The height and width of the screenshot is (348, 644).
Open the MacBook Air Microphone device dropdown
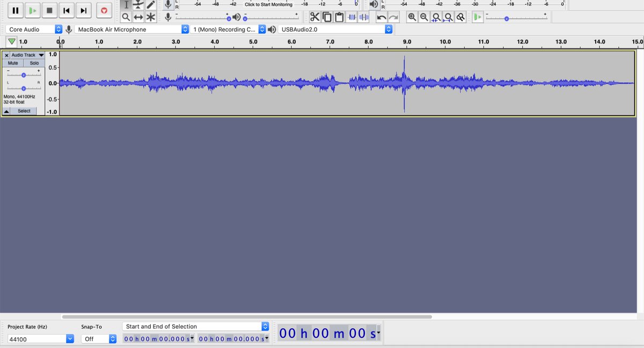coord(132,30)
